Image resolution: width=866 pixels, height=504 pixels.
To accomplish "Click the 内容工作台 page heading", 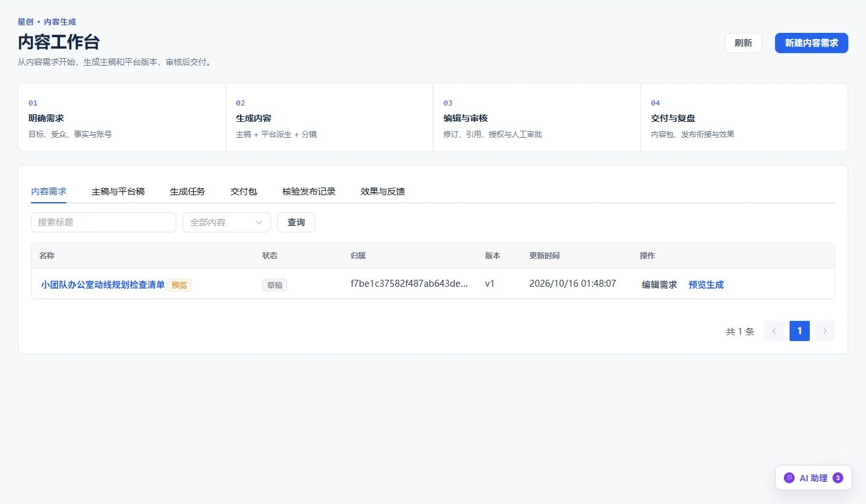I will click(x=59, y=42).
